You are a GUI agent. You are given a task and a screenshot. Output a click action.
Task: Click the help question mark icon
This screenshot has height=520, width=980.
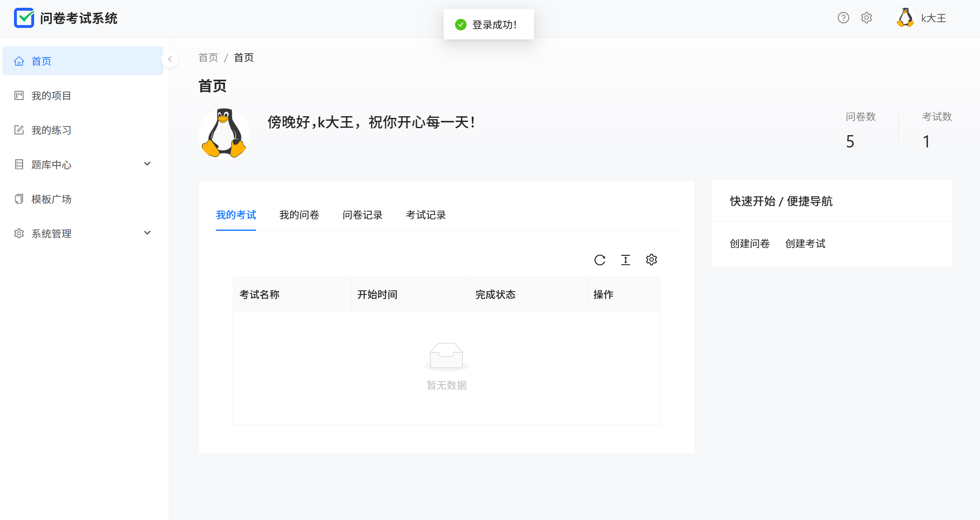click(x=843, y=18)
